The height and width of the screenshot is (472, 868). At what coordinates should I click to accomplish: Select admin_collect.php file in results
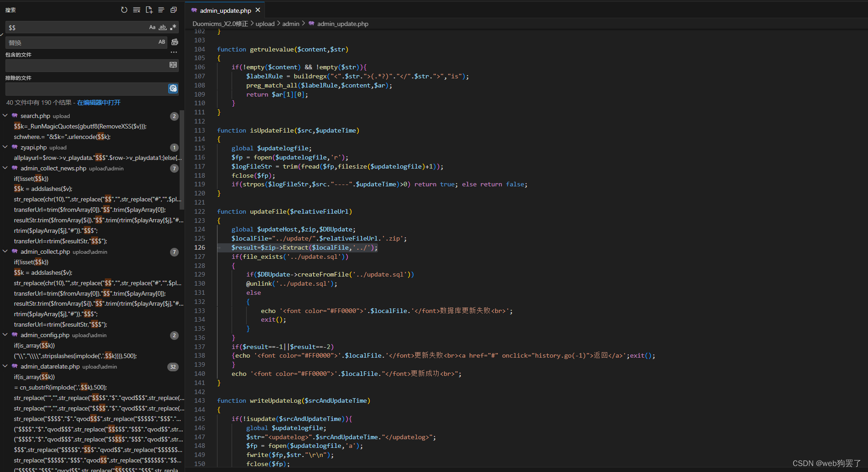[x=45, y=251]
